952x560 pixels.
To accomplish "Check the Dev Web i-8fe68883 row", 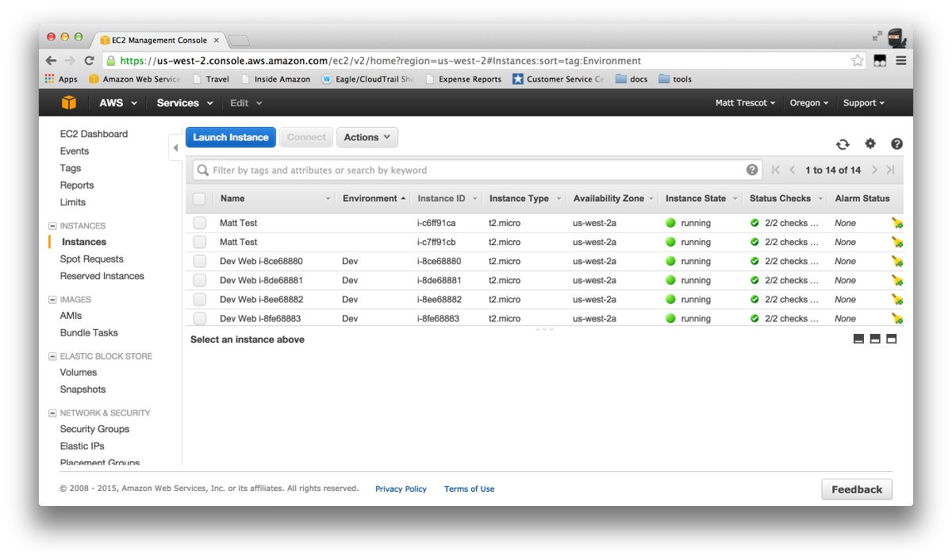I will click(199, 318).
